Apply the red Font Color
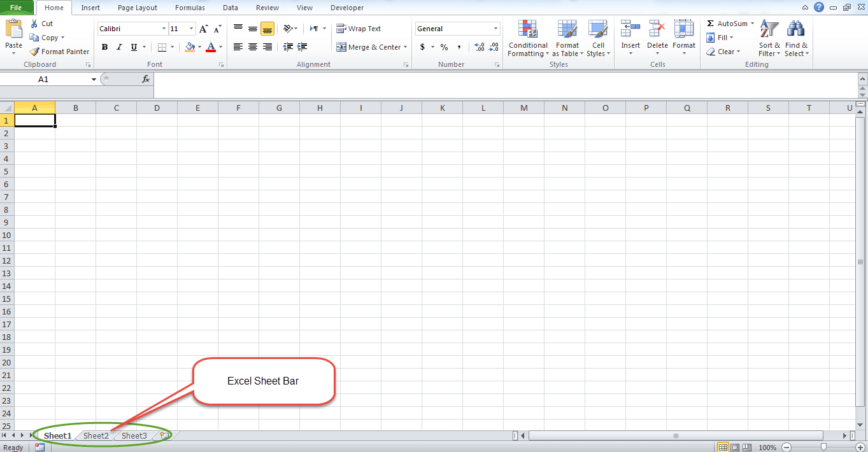Screen dimensions: 868x452 (211, 47)
